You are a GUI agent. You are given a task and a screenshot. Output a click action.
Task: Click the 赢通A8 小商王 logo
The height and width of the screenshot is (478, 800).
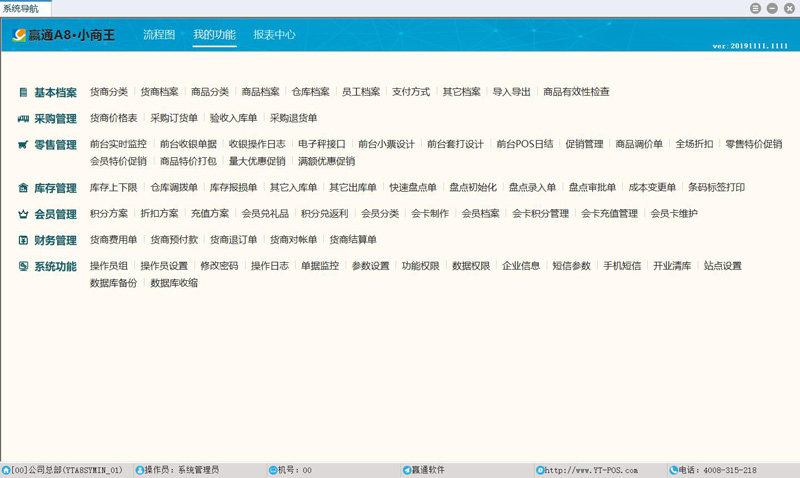point(65,35)
